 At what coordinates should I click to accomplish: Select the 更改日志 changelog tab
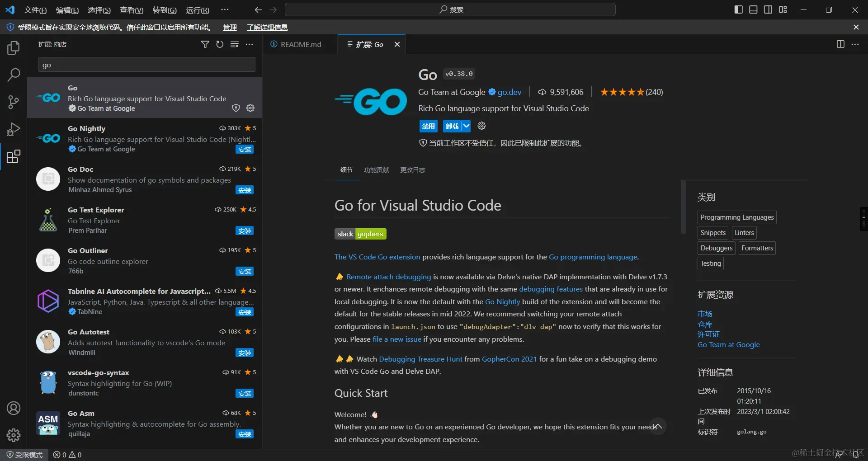[x=413, y=170]
